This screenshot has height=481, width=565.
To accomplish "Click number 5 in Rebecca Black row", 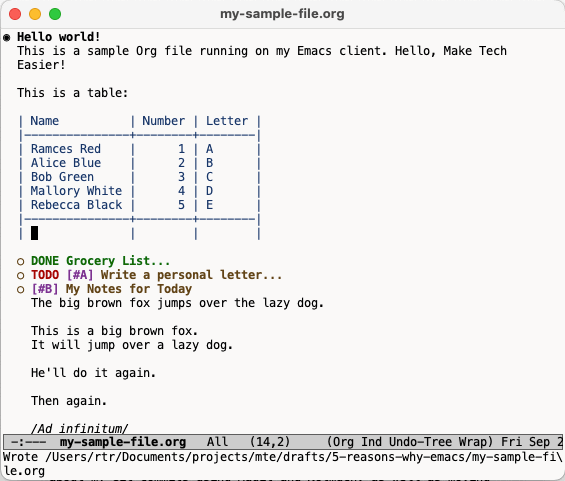I will (x=181, y=205).
